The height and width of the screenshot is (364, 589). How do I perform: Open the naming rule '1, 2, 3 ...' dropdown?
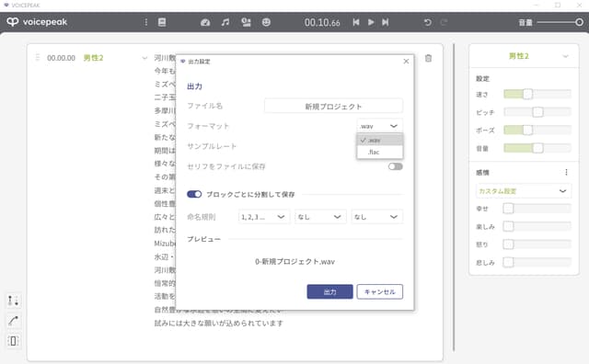[x=264, y=217]
